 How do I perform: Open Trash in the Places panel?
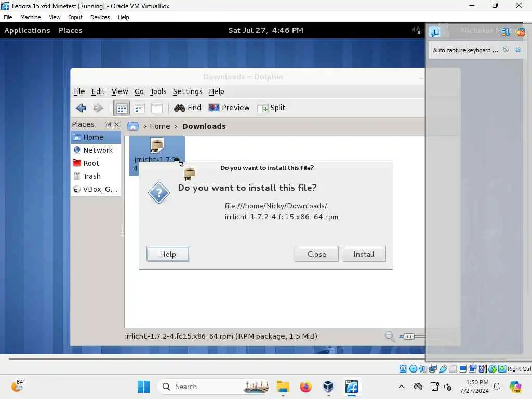point(96,176)
